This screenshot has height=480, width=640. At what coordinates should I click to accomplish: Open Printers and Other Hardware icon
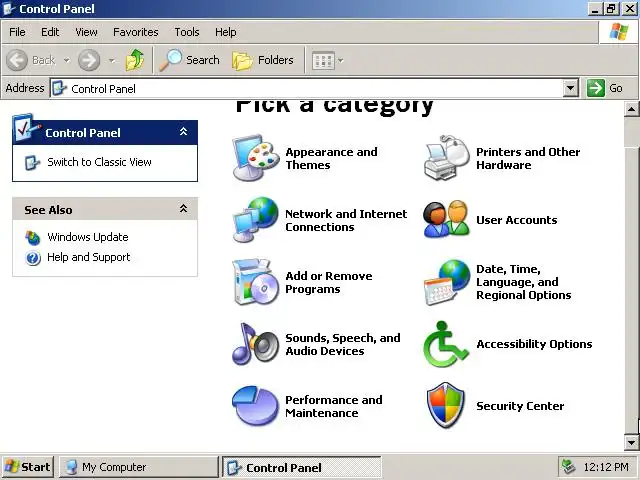pyautogui.click(x=447, y=158)
